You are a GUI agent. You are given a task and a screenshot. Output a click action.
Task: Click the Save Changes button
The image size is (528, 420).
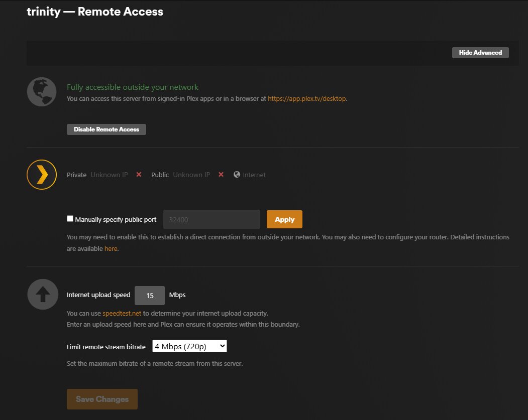point(102,399)
